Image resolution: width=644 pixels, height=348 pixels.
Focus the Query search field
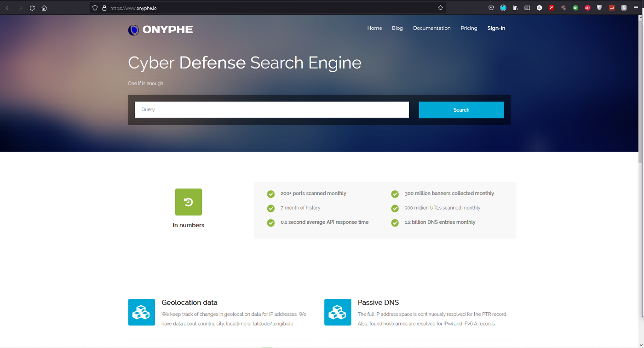[x=272, y=109]
